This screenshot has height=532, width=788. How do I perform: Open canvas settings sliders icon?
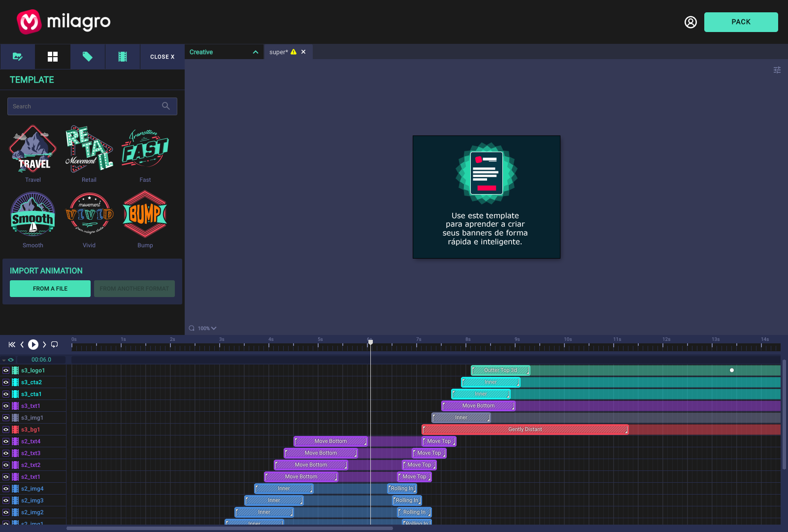pos(777,70)
